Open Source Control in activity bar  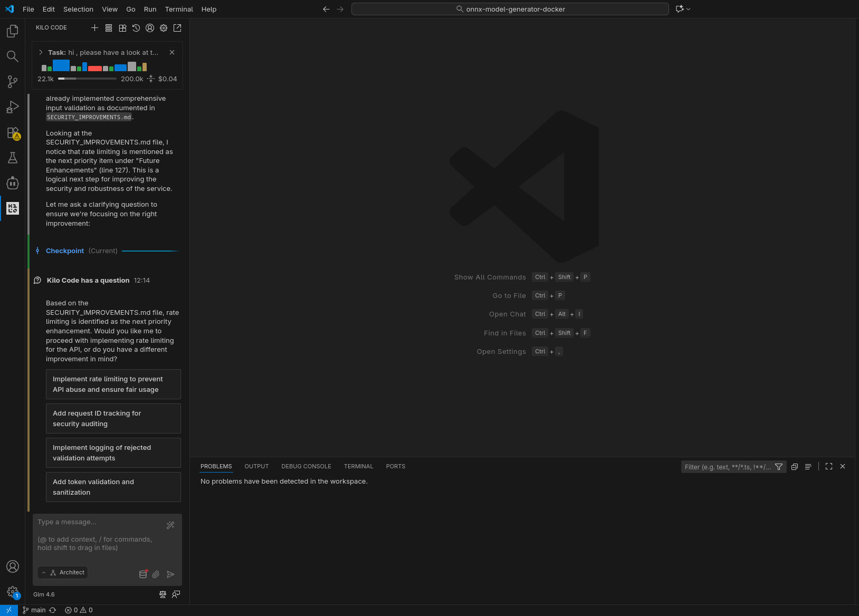tap(12, 82)
